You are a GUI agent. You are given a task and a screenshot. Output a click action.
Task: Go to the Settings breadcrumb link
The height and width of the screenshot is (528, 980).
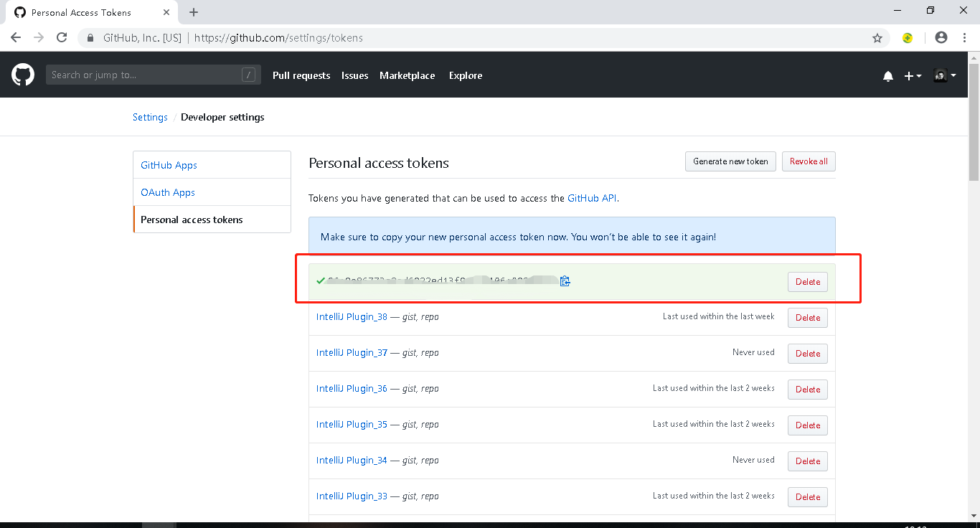click(x=150, y=117)
